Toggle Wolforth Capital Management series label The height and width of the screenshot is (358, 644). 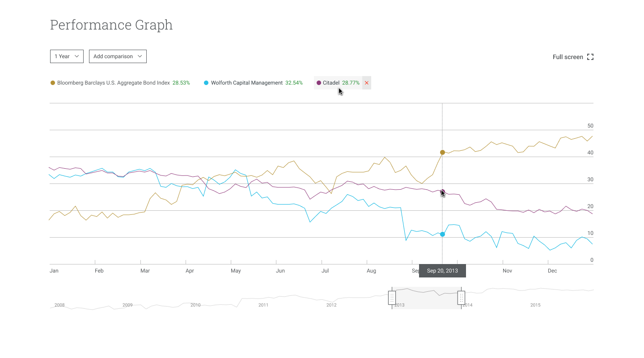247,83
